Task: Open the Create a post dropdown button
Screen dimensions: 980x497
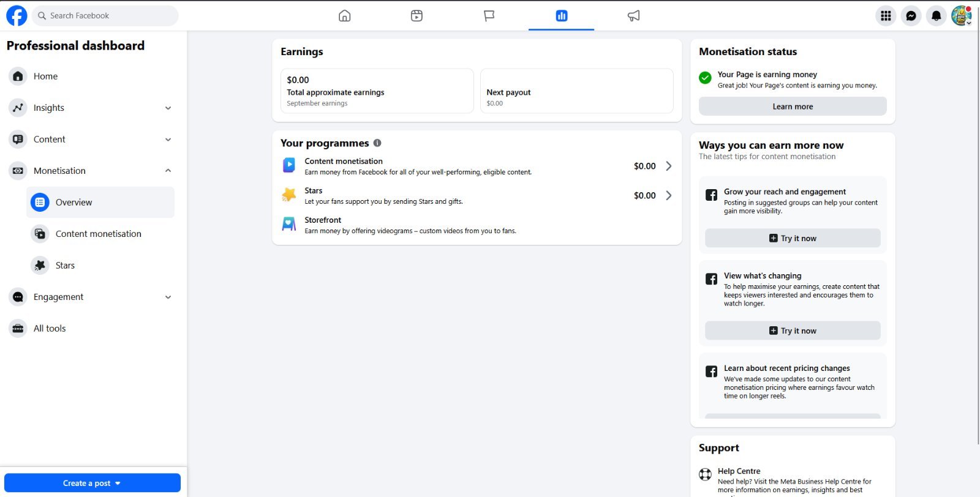Action: tap(92, 483)
